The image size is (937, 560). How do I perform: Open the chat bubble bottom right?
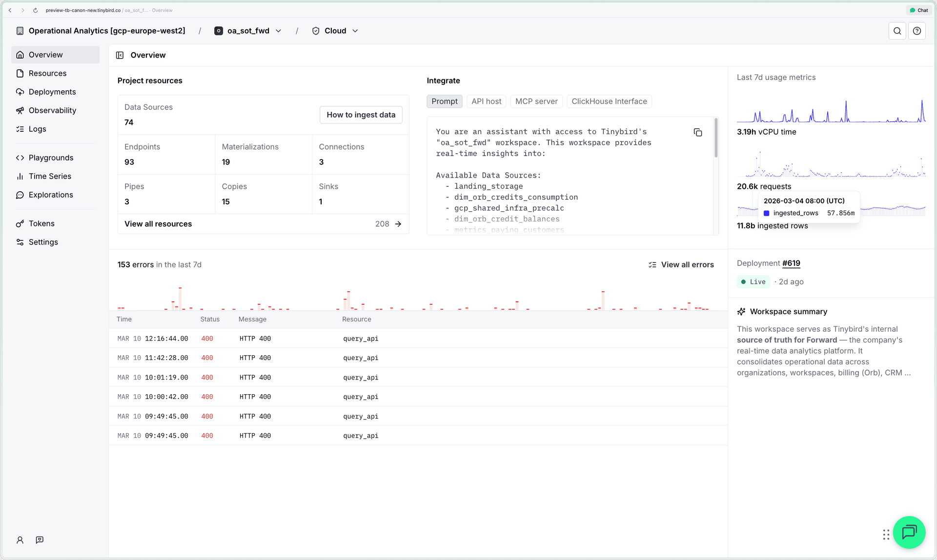(x=909, y=532)
